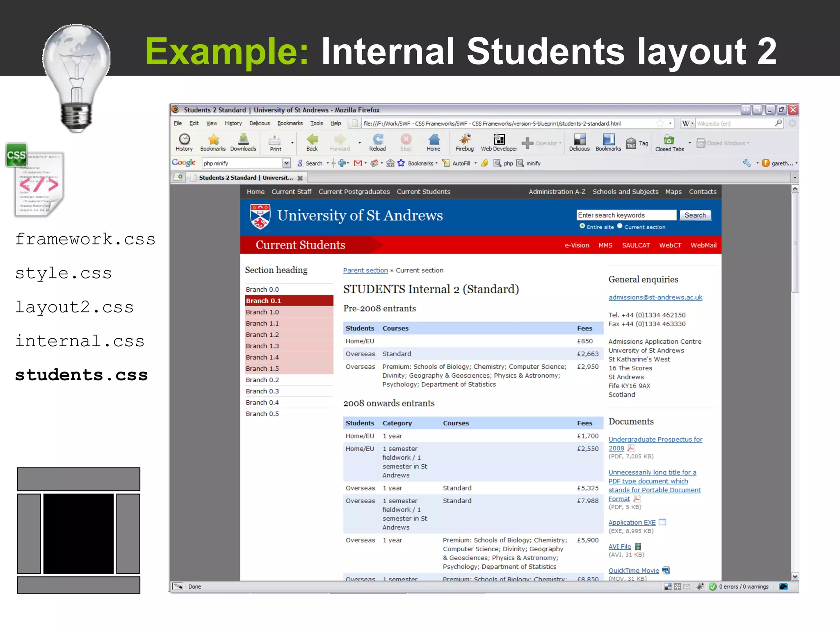Screen dimensions: 840x630
Task: Open the tab list dropdown arrow
Action: click(794, 178)
